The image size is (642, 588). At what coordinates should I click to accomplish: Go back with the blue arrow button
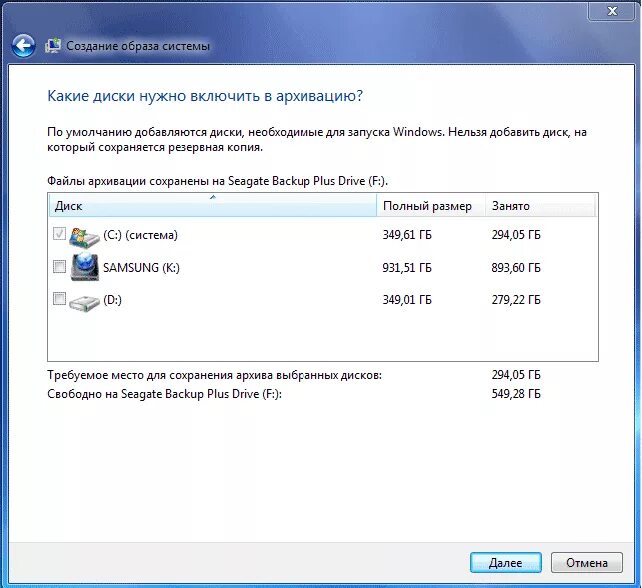tap(23, 45)
